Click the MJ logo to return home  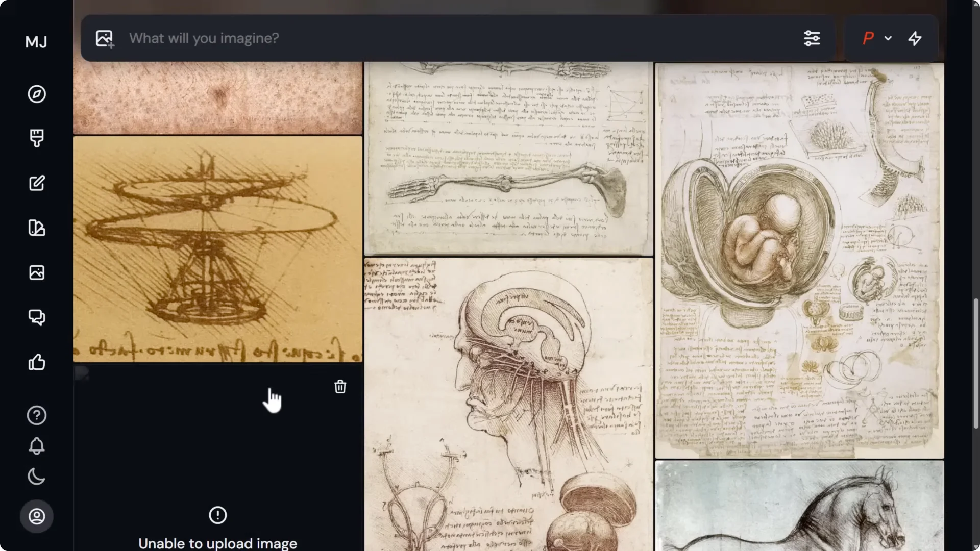tap(36, 42)
